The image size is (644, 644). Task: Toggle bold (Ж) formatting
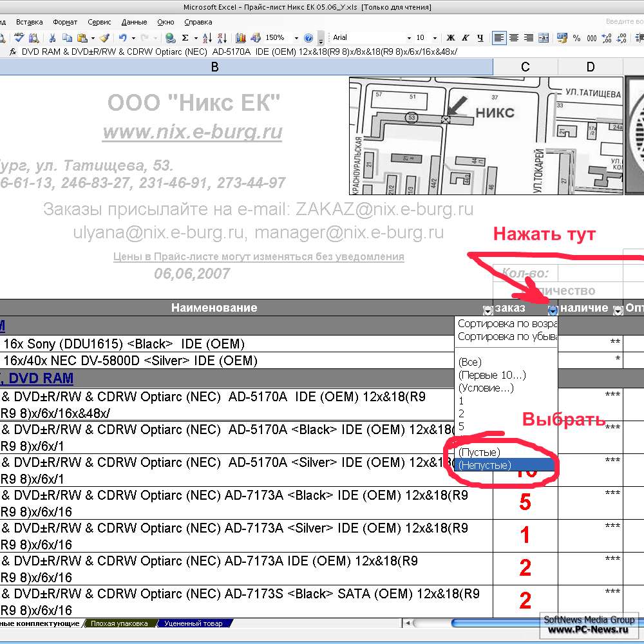pos(451,38)
